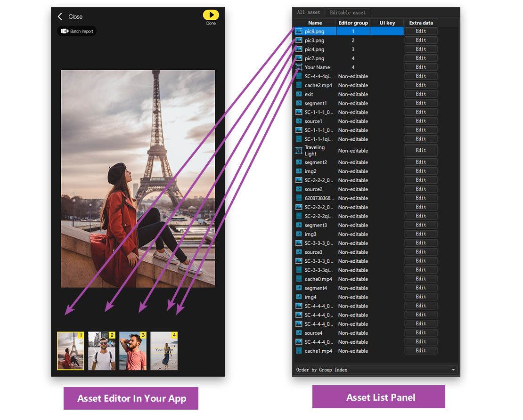This screenshot has width=523, height=420.
Task: Select thumbnail number 1 with Eiffel Tower
Action: pos(70,351)
